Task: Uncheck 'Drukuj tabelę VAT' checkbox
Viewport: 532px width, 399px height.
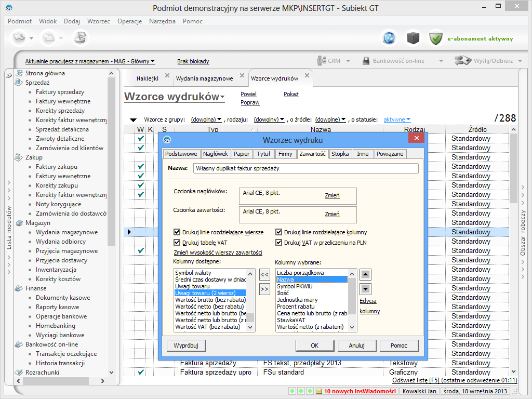Action: coord(177,243)
